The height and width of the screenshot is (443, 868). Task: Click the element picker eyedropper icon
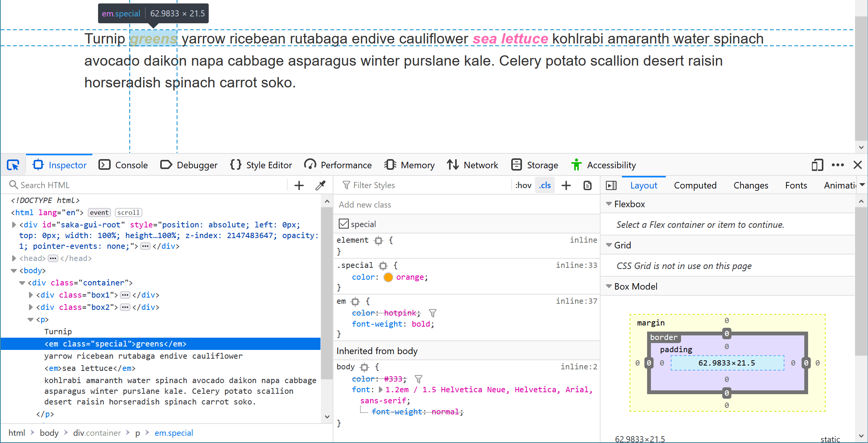coord(321,185)
